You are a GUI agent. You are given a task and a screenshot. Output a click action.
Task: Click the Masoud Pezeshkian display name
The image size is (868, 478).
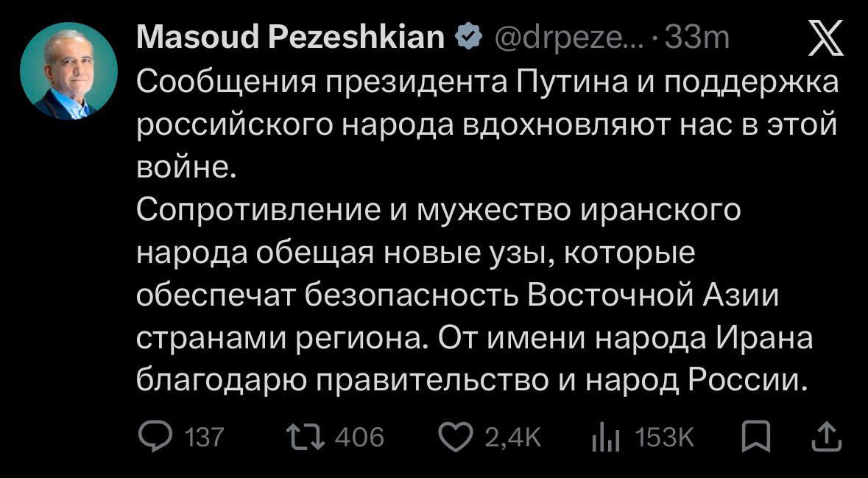click(x=290, y=38)
